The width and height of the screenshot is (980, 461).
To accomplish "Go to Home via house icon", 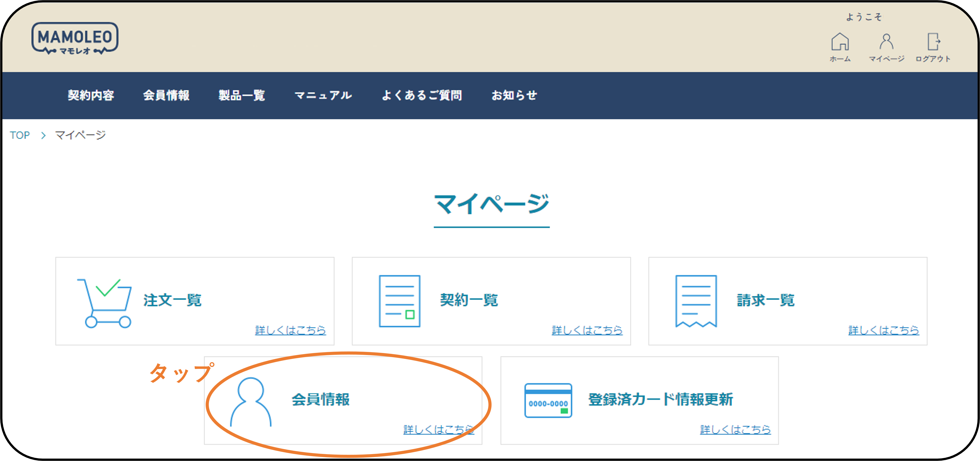I will click(840, 42).
